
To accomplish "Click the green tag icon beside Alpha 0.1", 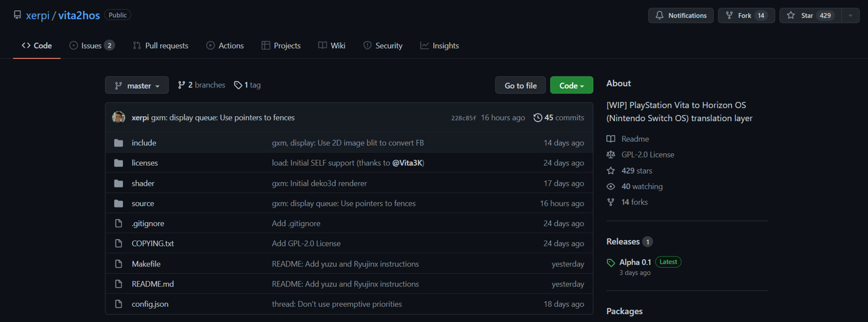I will (611, 263).
